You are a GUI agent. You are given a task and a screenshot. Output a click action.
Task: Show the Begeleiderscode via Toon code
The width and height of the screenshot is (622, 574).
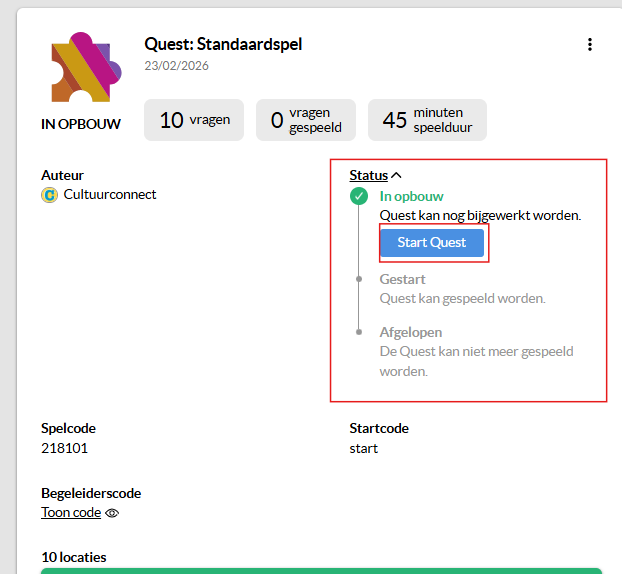pyautogui.click(x=71, y=513)
